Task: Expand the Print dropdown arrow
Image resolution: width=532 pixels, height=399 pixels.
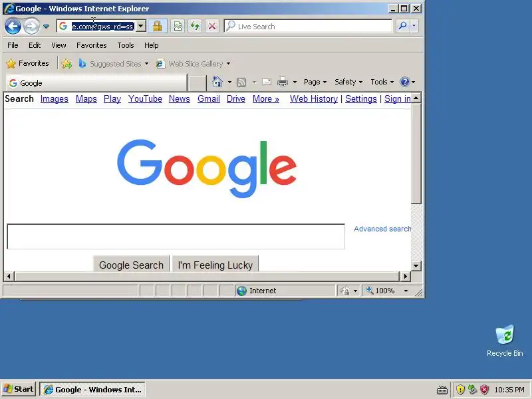Action: pyautogui.click(x=295, y=82)
